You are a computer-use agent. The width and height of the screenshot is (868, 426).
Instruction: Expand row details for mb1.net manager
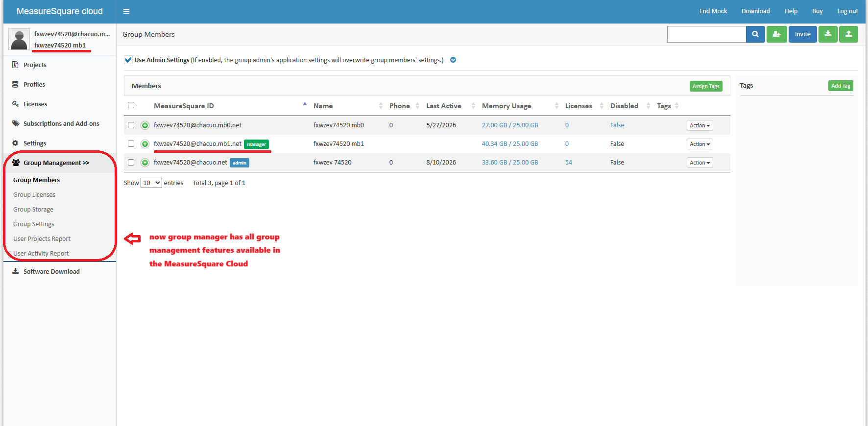tap(145, 144)
